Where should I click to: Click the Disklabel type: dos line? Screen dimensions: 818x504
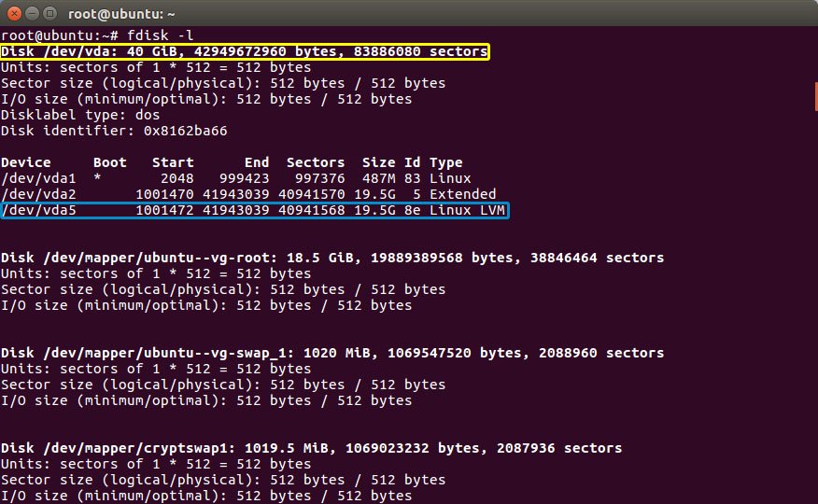pyautogui.click(x=80, y=115)
